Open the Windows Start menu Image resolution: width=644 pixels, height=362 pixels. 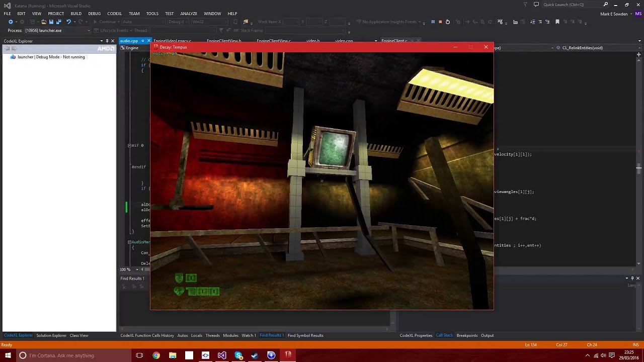point(8,355)
